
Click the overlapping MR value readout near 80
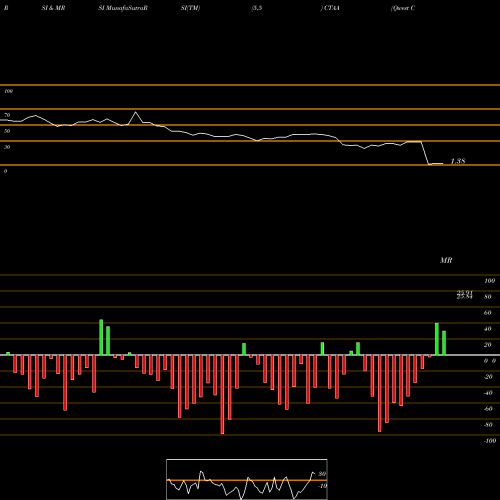(x=465, y=295)
